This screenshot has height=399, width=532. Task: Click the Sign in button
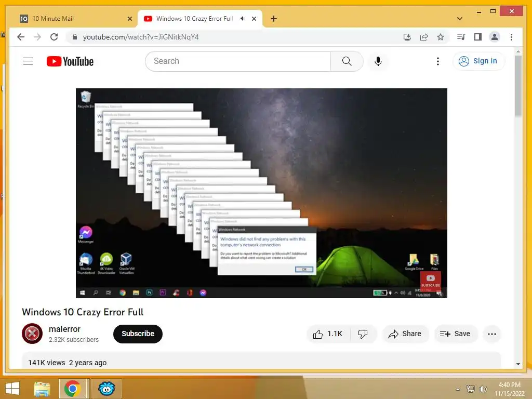[x=478, y=61]
